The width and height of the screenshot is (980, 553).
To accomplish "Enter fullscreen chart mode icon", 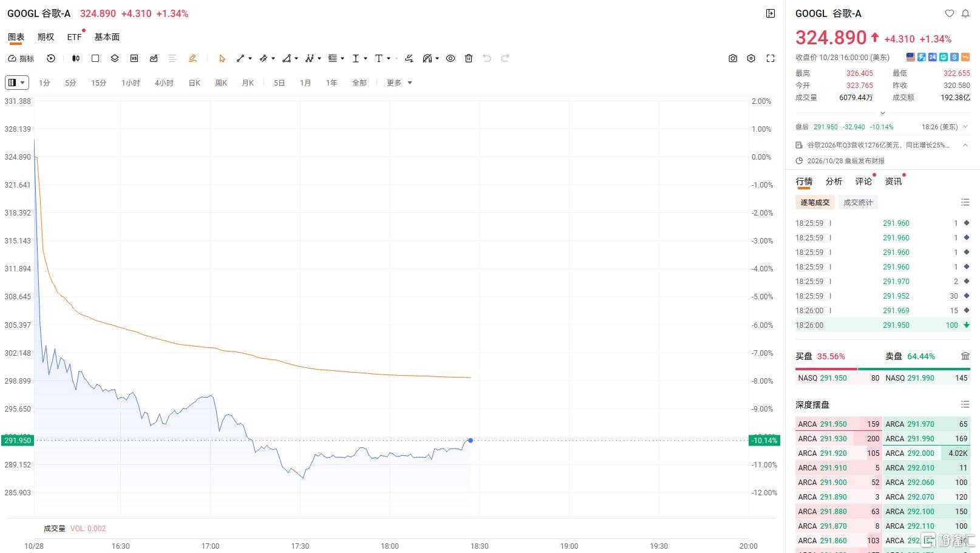I will click(x=771, y=58).
